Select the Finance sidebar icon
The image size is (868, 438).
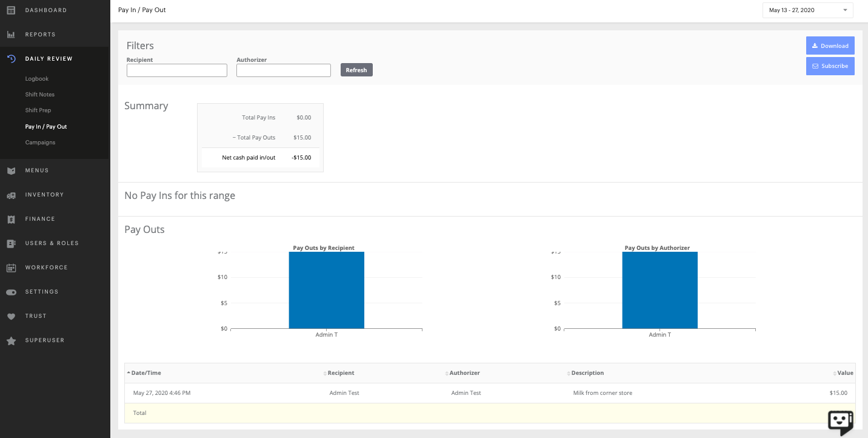10,219
